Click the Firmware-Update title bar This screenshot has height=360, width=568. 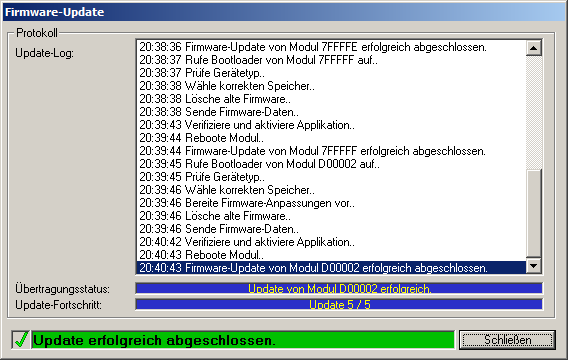click(284, 12)
